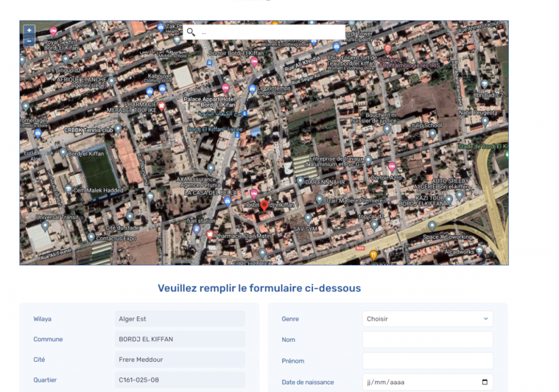The image size is (559, 392).
Task: Select the Dortoir Azro hotel marker
Action: pos(392,167)
